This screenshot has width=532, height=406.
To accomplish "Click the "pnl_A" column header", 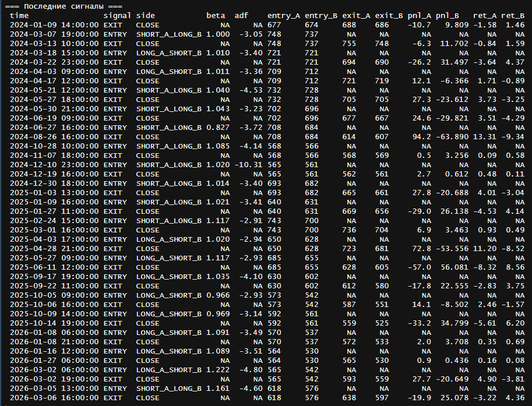I will pos(419,15).
